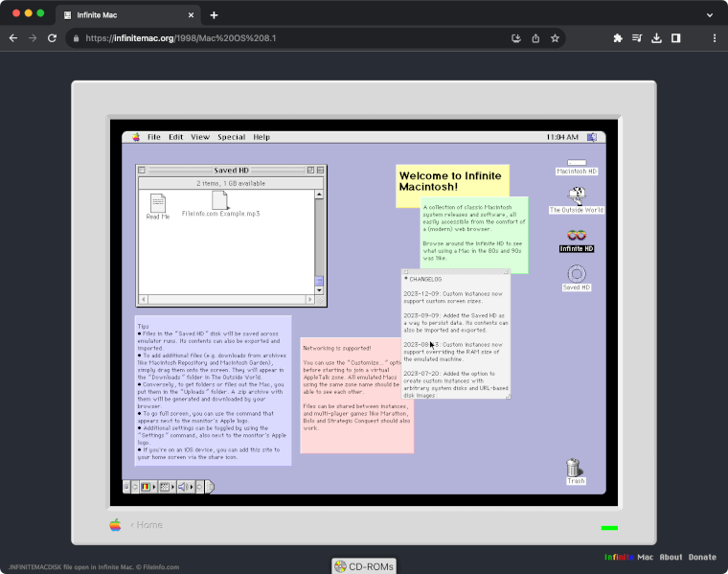Toggle the browser side panel
The width and height of the screenshot is (728, 574).
pyautogui.click(x=676, y=38)
